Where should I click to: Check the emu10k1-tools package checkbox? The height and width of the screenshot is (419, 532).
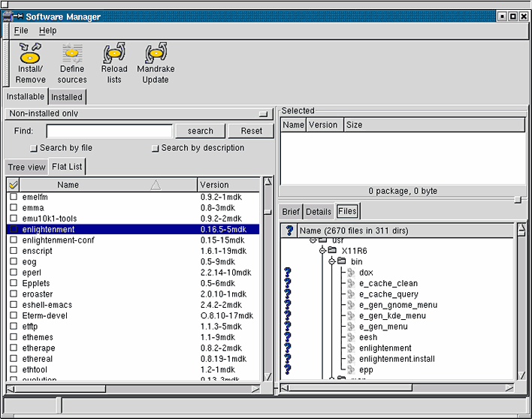(x=14, y=219)
